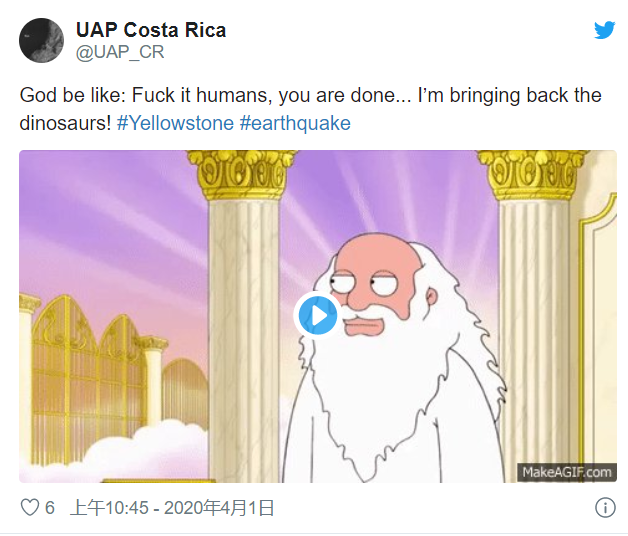
Task: Open the UAP Costa Rica display name
Action: (x=151, y=30)
